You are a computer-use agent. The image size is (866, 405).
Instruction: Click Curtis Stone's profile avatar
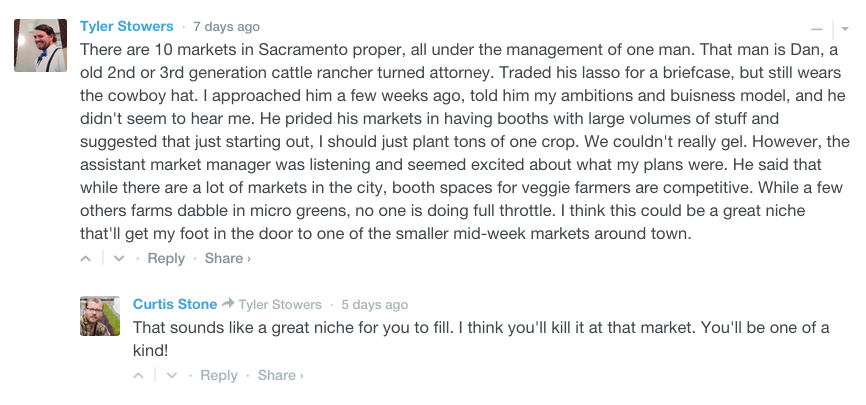(x=99, y=316)
